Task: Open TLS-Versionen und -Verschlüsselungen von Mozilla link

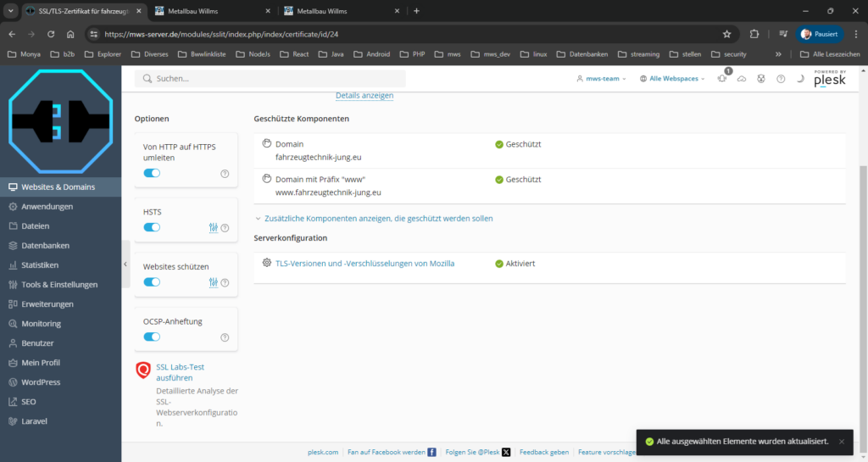Action: pyautogui.click(x=364, y=264)
